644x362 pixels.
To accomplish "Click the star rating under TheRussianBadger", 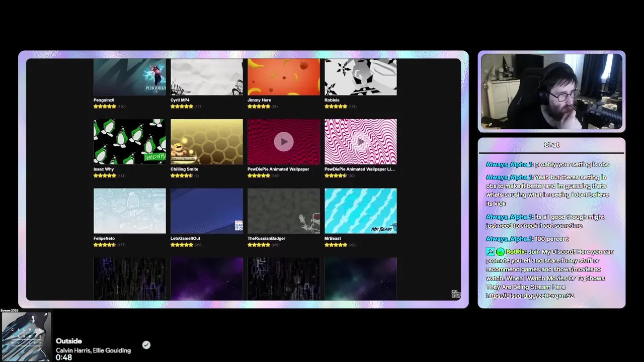I will pos(259,245).
